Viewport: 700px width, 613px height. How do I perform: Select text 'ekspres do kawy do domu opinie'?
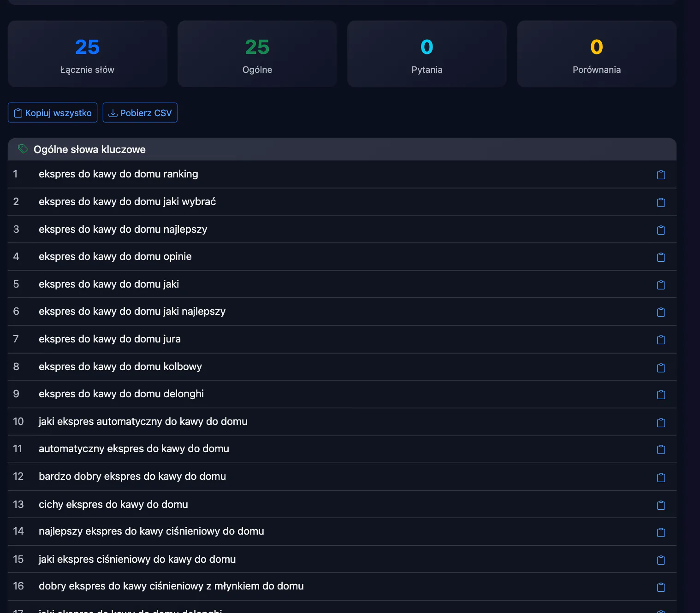(115, 257)
